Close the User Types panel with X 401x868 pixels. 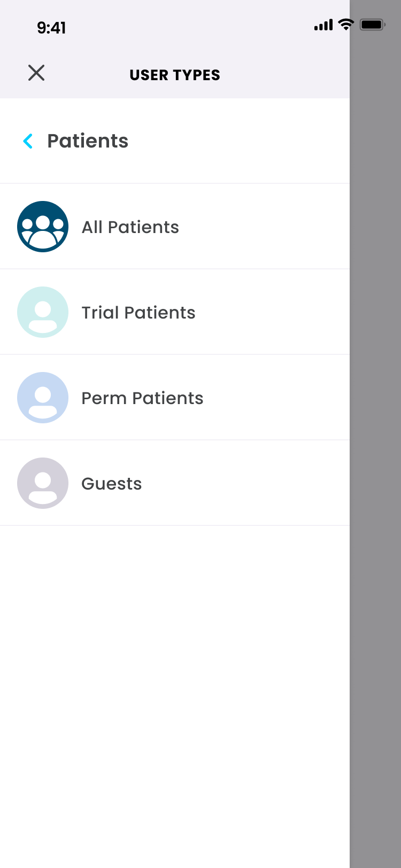tap(36, 73)
